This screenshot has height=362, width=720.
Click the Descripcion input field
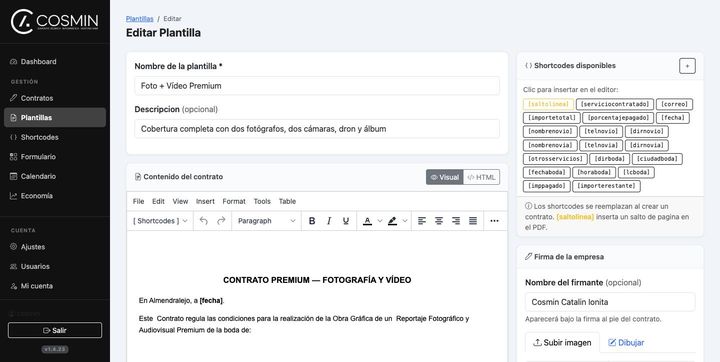317,129
